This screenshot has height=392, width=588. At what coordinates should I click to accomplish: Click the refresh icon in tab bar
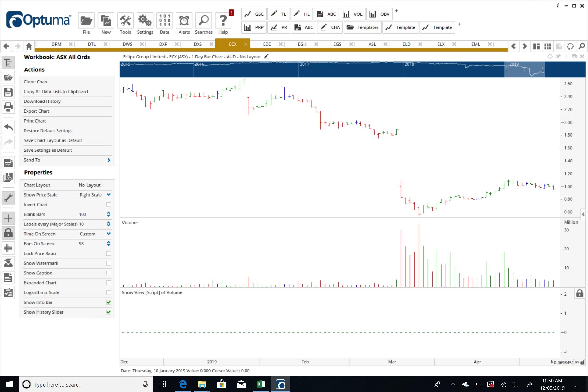coord(570,46)
